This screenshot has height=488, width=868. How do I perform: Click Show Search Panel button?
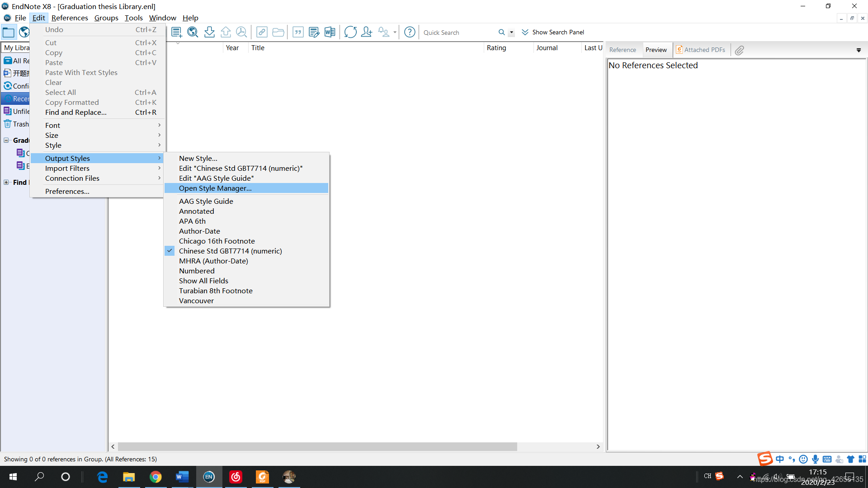click(x=553, y=32)
